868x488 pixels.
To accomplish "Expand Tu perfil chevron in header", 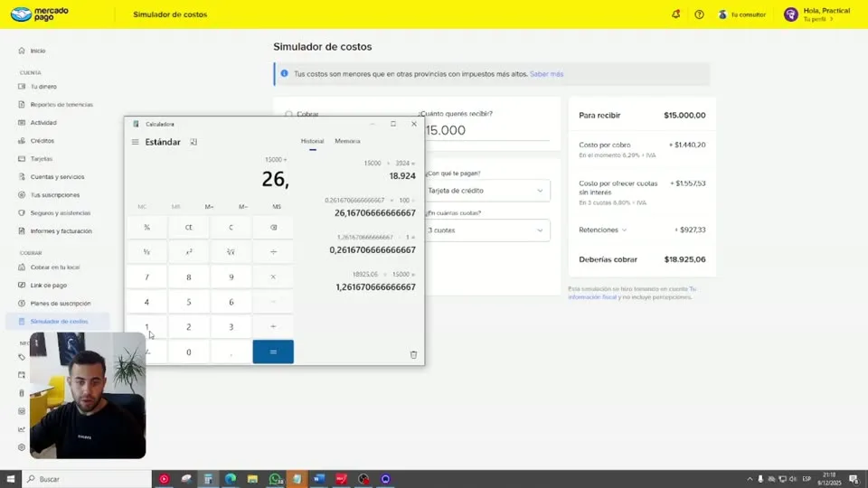I will 831,19.
